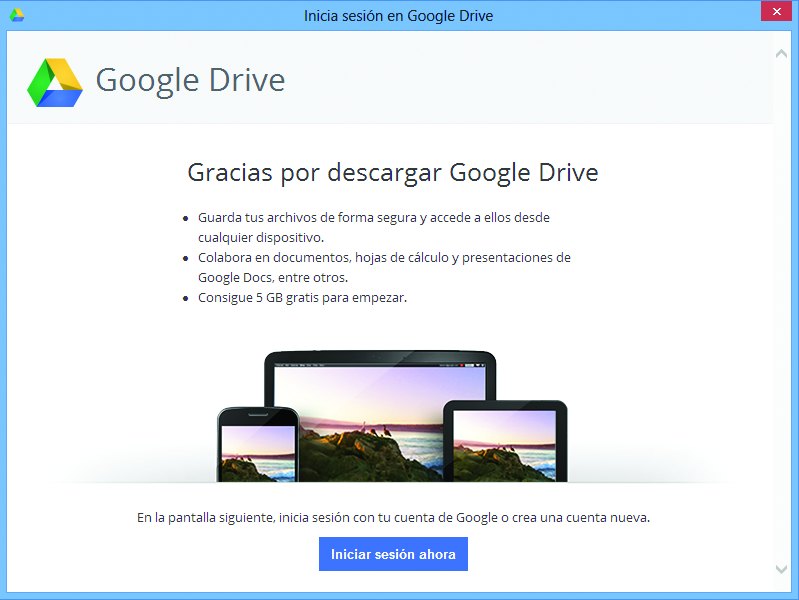Image resolution: width=799 pixels, height=600 pixels.
Task: Click the Iniciar sesión ahora button
Action: (x=393, y=554)
